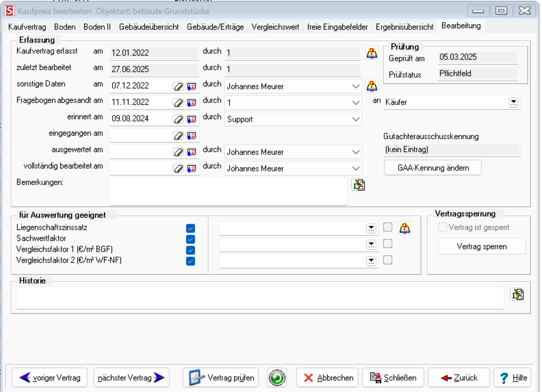This screenshot has height=392, width=542.
Task: Click the eraser icon in the 'ausgewertet am' row
Action: pyautogui.click(x=178, y=152)
